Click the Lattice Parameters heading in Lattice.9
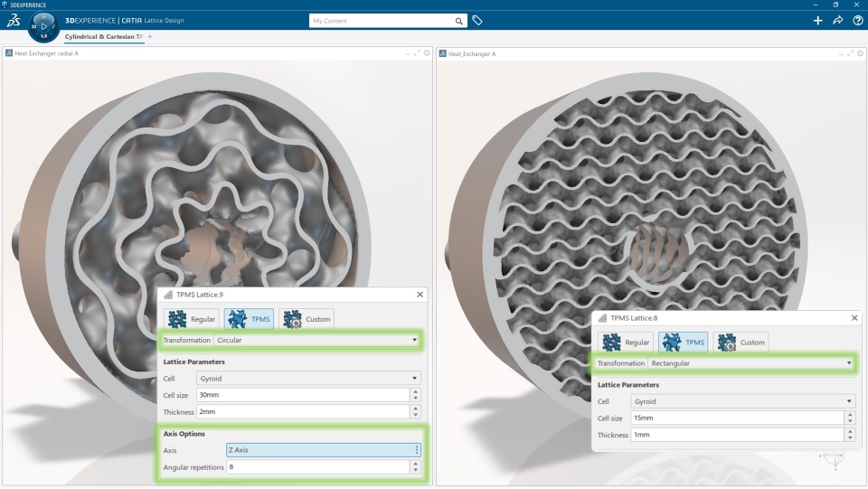The width and height of the screenshot is (868, 489). tap(193, 362)
